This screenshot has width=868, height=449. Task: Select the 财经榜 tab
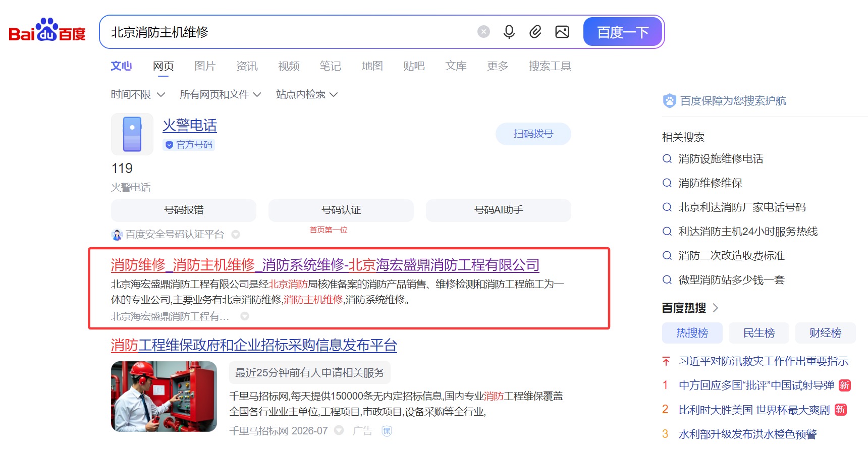coord(826,333)
